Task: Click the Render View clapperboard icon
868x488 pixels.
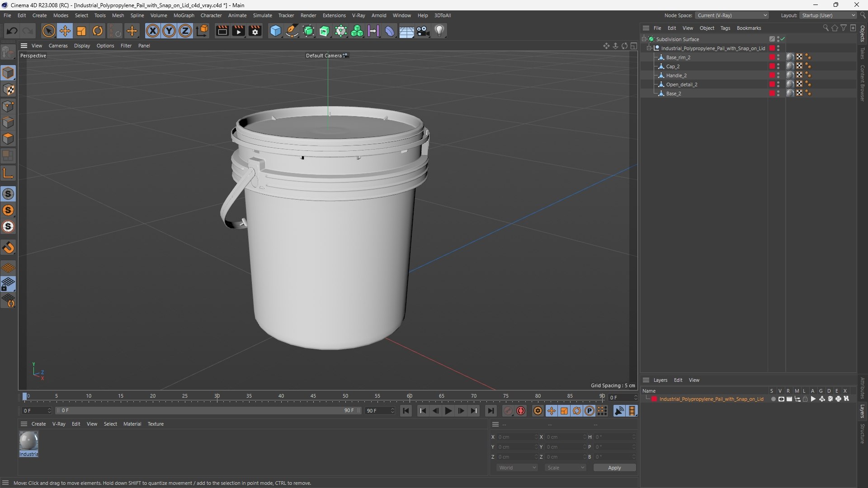Action: (x=222, y=31)
